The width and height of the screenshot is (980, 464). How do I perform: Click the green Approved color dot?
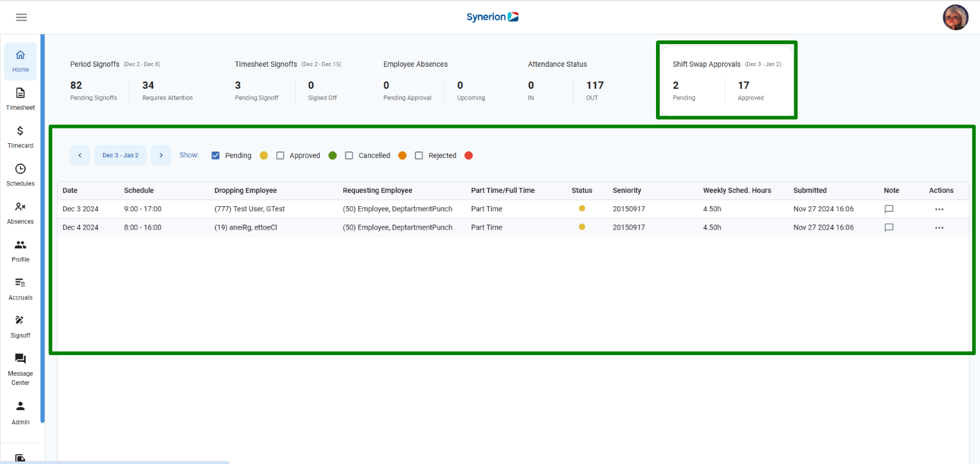333,155
